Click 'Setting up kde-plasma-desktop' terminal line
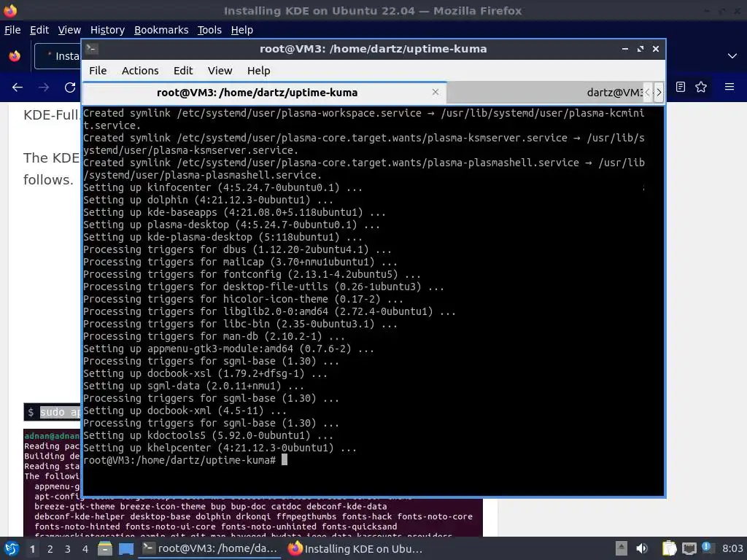 [222, 237]
